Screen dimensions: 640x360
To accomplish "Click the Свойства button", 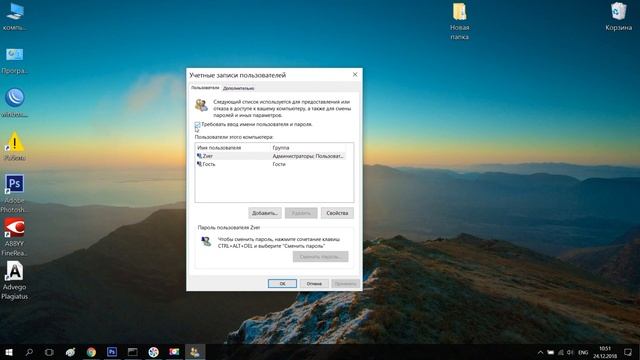I will tap(337, 213).
